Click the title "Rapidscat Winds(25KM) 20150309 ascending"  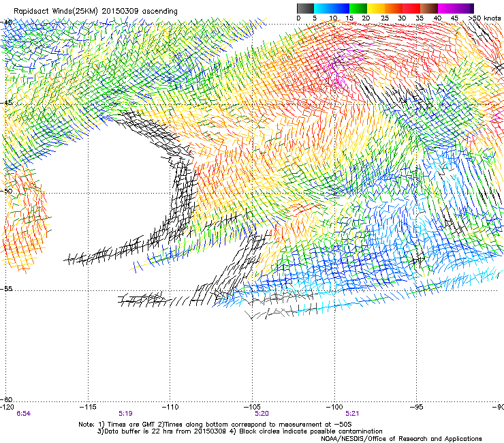coord(95,12)
